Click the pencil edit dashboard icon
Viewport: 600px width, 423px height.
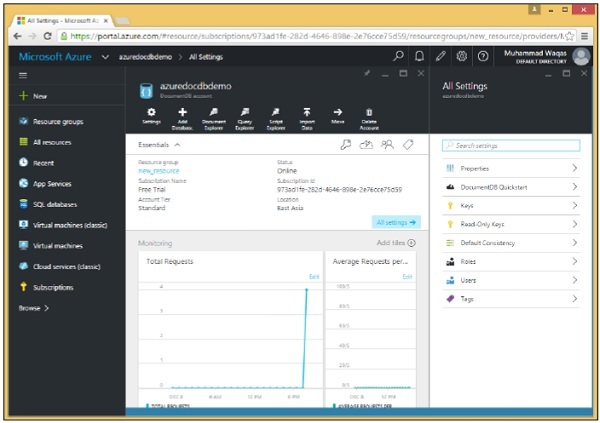click(x=440, y=56)
